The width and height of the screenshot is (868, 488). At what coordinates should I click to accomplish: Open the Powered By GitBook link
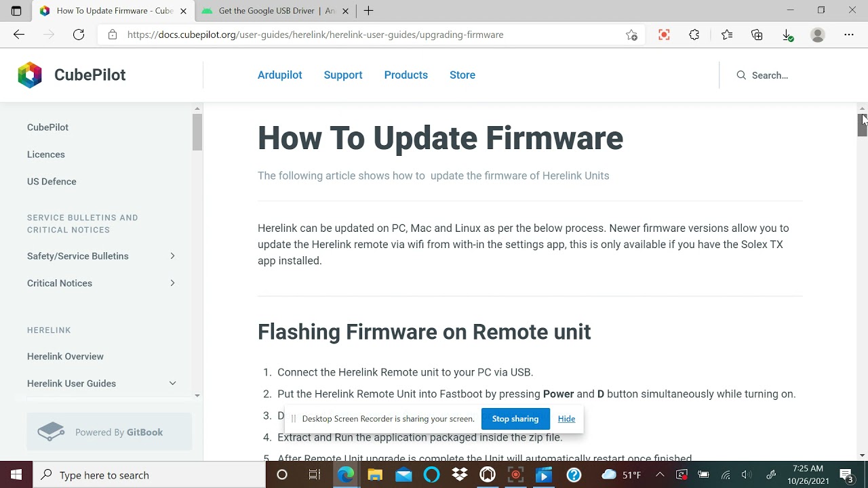[x=109, y=432]
